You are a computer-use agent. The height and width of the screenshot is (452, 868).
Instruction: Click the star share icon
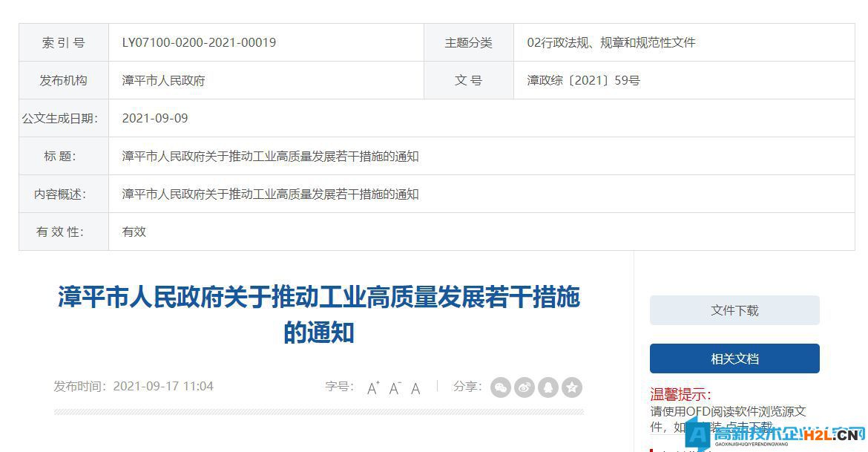click(571, 387)
